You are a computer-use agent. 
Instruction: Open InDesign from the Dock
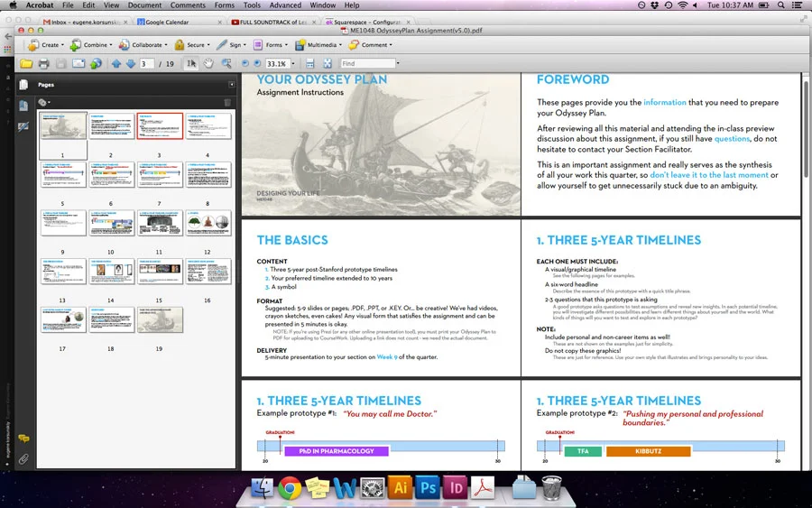456,488
